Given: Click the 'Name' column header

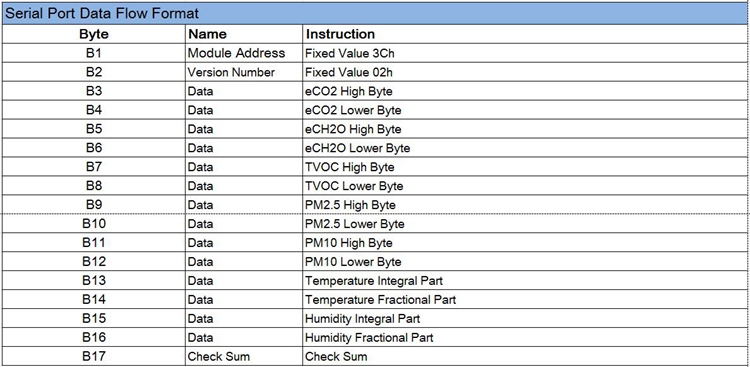Looking at the screenshot, I should pos(244,34).
